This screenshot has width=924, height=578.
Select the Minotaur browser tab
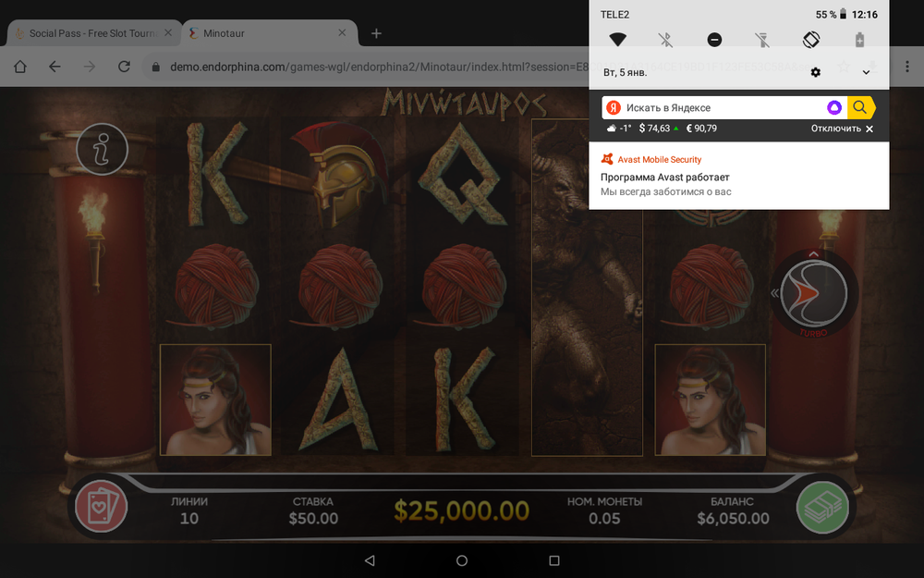pyautogui.click(x=270, y=33)
